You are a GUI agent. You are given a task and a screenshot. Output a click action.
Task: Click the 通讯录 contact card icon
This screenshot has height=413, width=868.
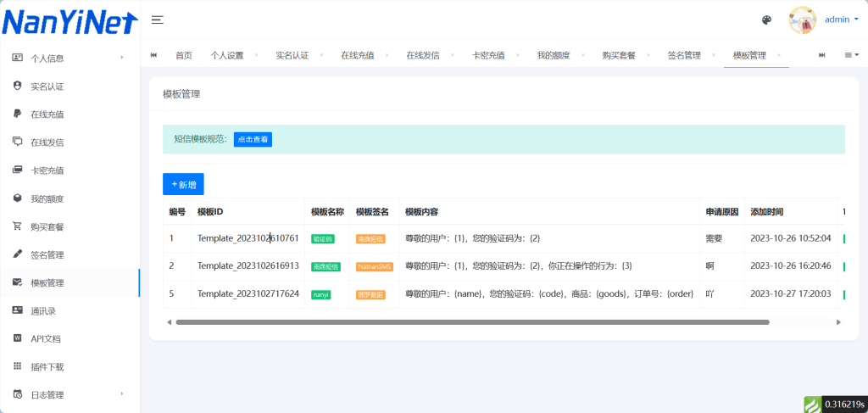click(x=17, y=310)
